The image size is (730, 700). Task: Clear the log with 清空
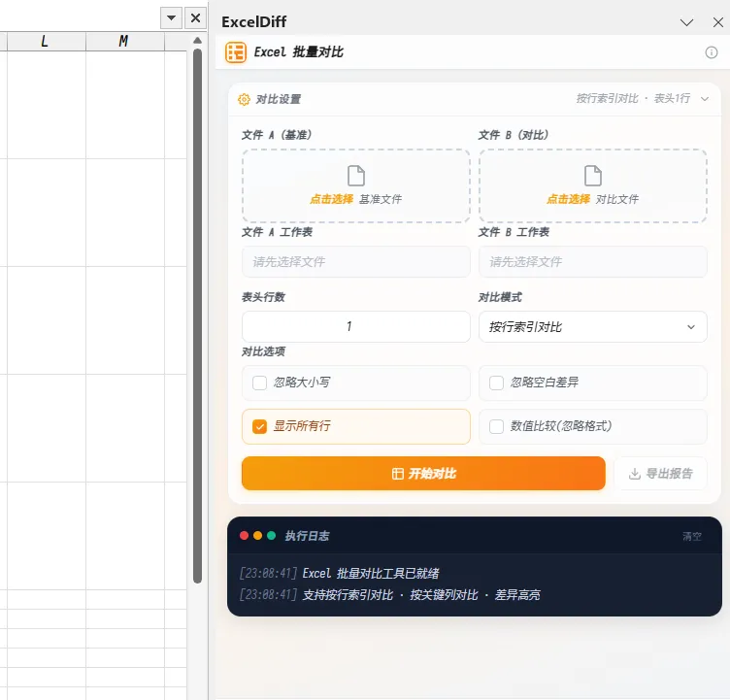[692, 537]
